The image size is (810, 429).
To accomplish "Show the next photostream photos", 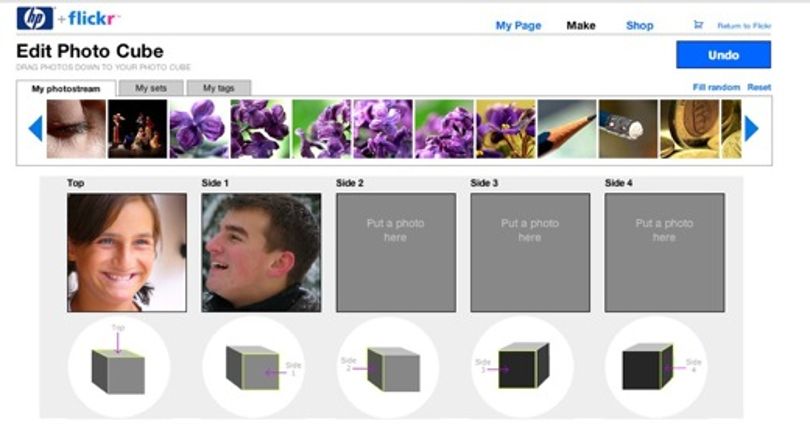I will coord(752,129).
